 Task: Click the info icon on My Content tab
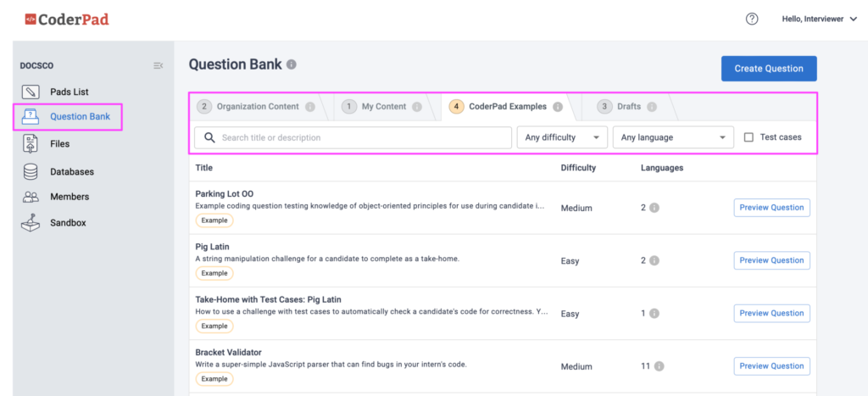click(x=417, y=107)
